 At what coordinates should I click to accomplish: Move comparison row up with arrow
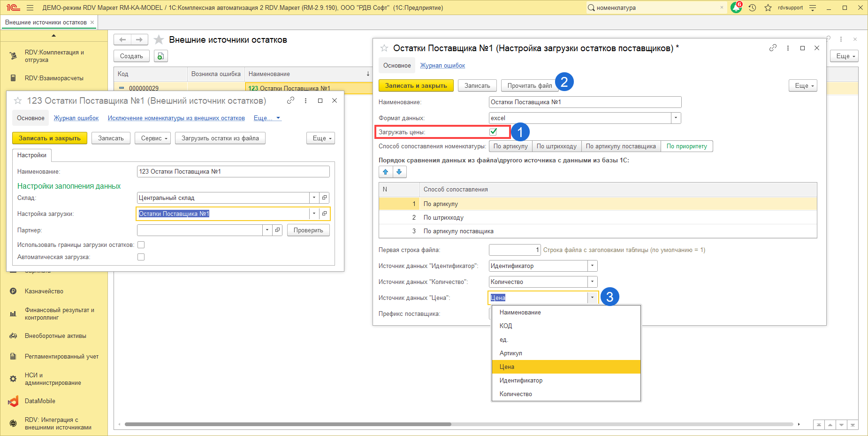pos(386,172)
